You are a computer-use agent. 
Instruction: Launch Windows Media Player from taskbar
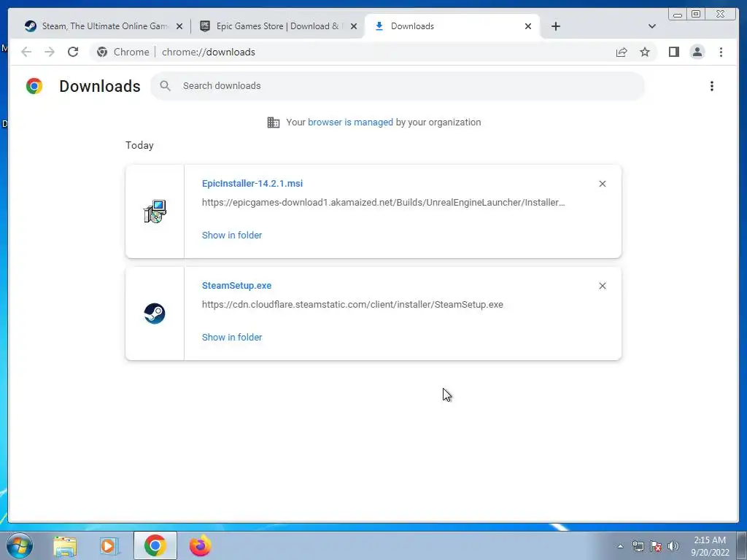coord(109,545)
